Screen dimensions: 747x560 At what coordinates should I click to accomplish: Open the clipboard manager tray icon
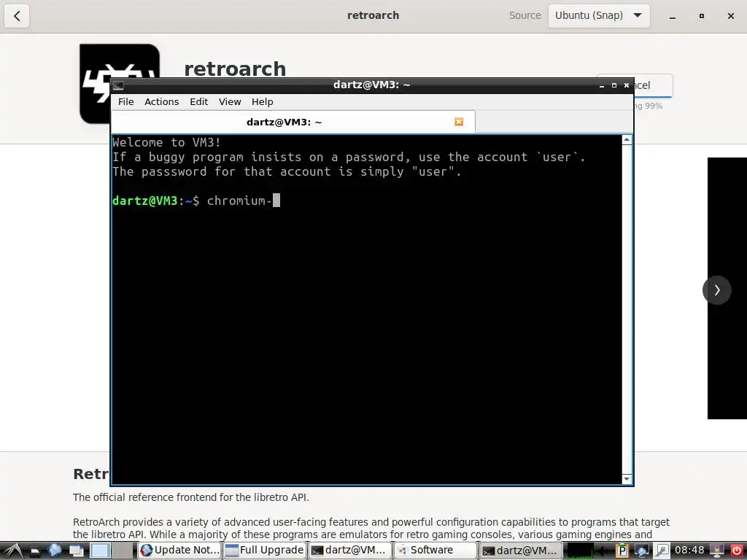point(622,551)
